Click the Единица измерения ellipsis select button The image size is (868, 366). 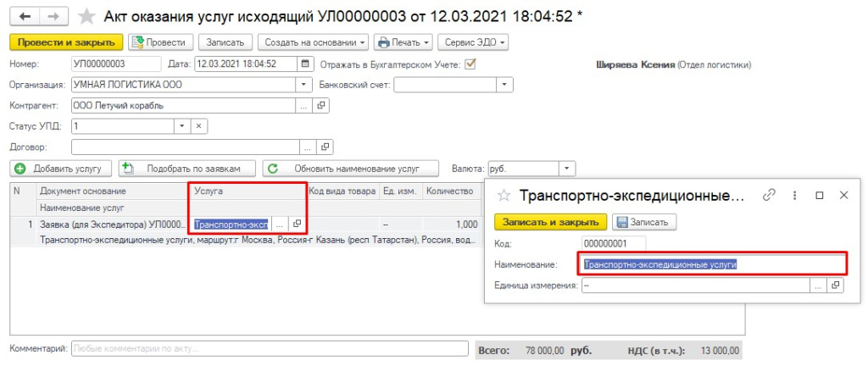click(818, 286)
